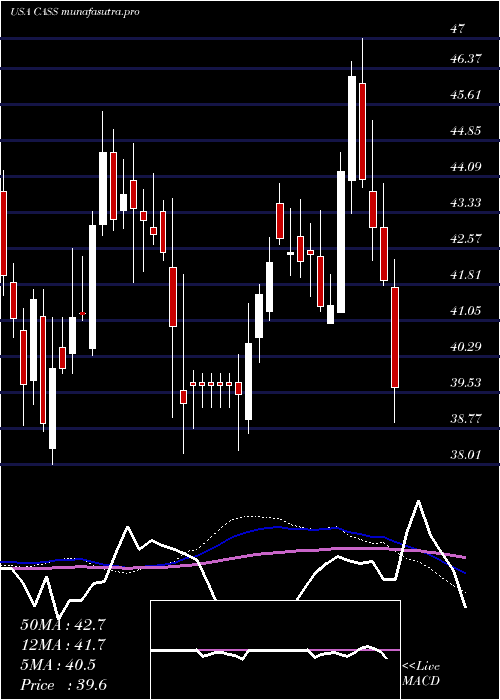Select the 43.33 price level label
Viewport: 500px width, 700px height.
pos(466,203)
